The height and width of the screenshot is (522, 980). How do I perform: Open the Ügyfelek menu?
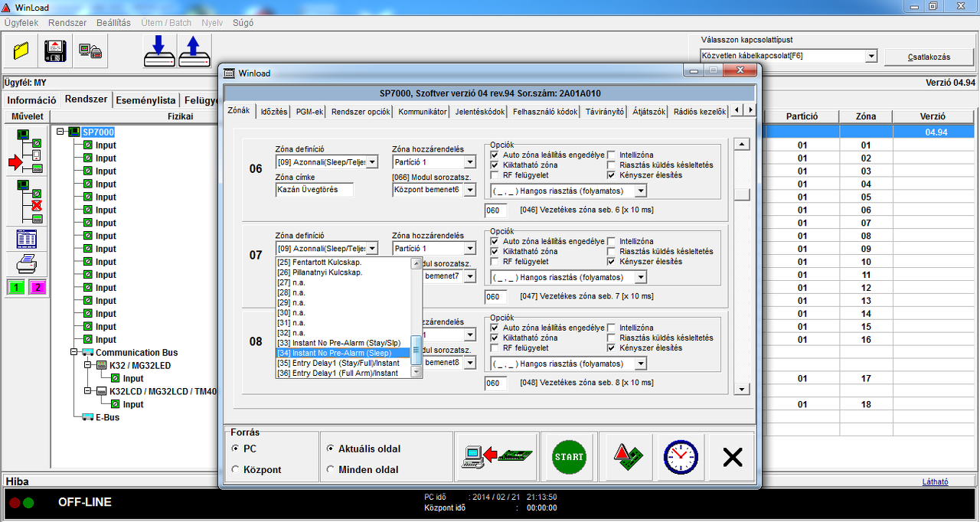(21, 23)
